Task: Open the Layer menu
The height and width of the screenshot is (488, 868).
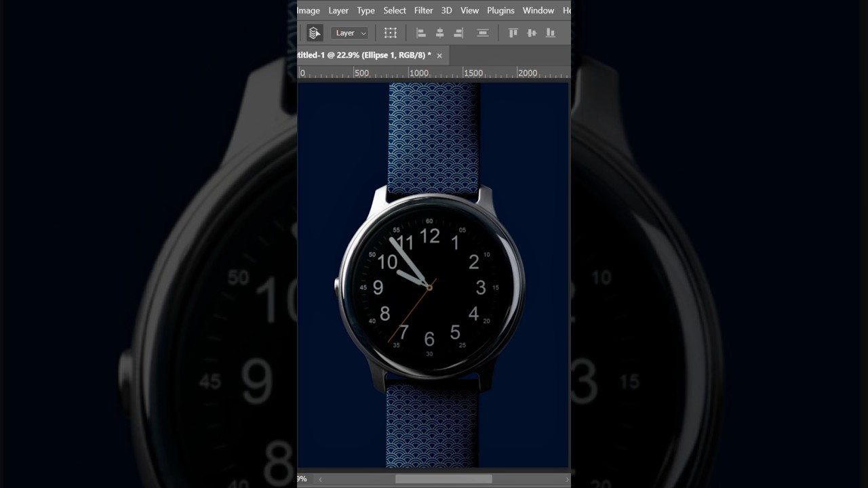Action: [x=338, y=10]
